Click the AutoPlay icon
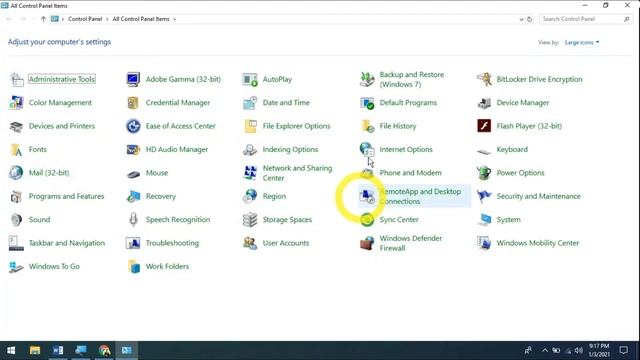The image size is (640, 360). (x=250, y=79)
